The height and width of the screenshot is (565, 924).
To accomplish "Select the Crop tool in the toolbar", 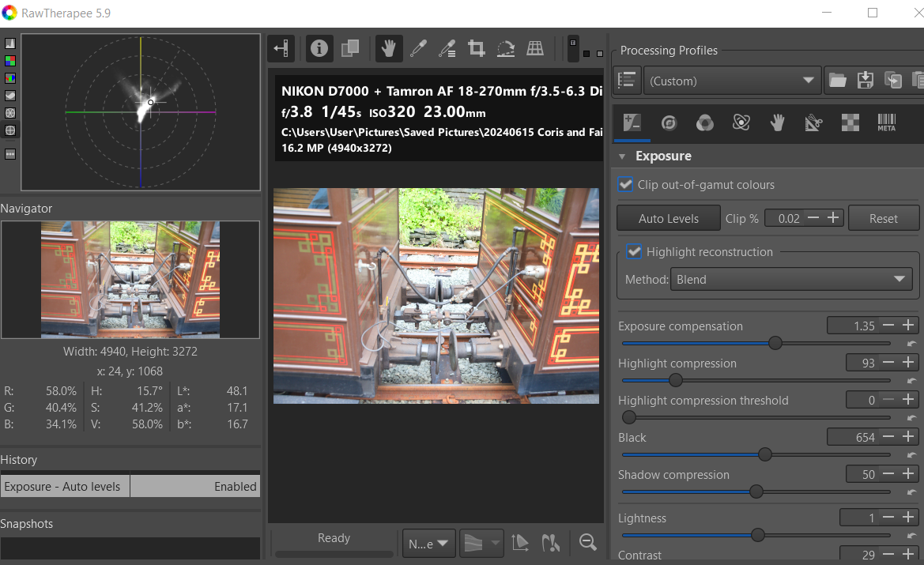I will click(476, 49).
